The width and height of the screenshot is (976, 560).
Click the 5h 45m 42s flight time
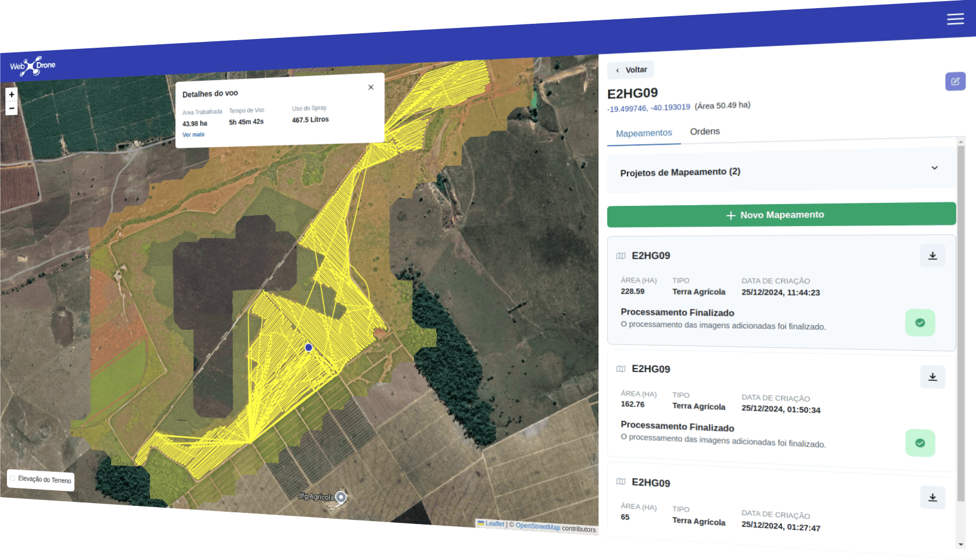[246, 122]
